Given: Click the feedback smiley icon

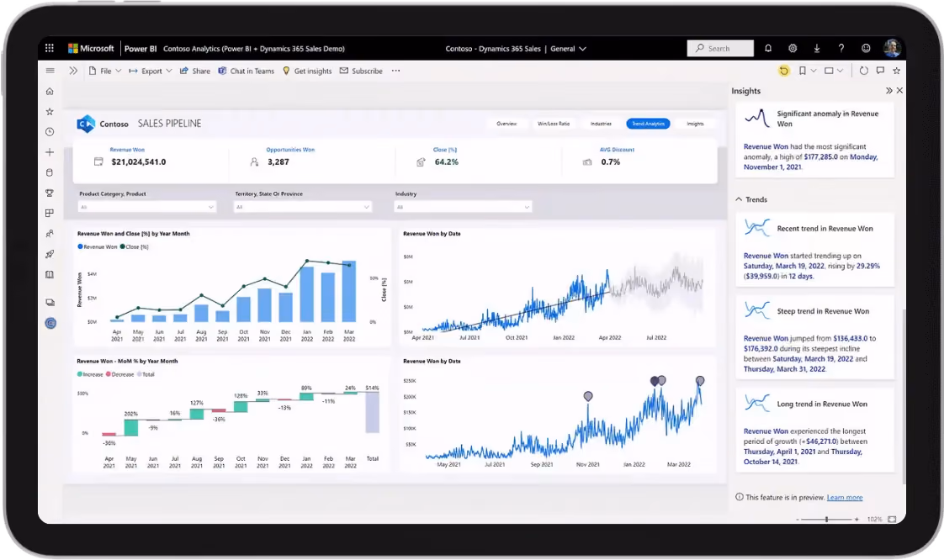Looking at the screenshot, I should point(866,48).
